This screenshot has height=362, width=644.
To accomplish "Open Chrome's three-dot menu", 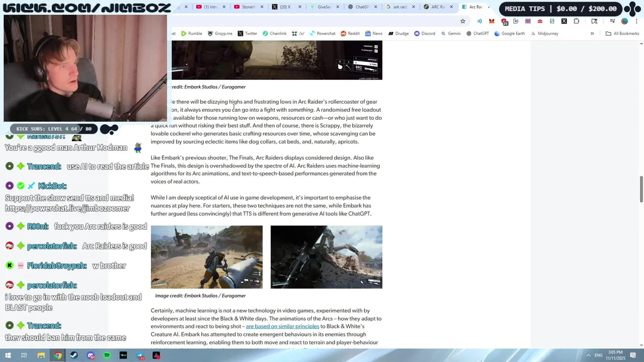I will [x=636, y=21].
